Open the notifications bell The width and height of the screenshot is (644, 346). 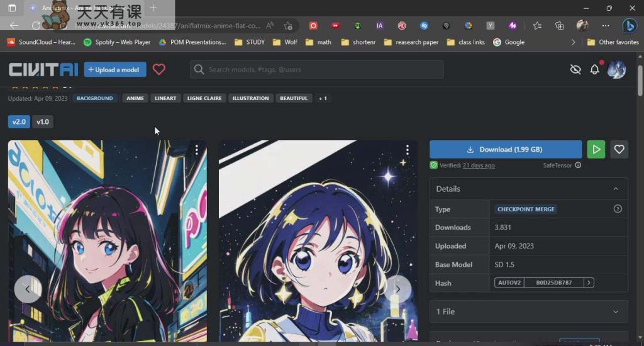coord(595,69)
